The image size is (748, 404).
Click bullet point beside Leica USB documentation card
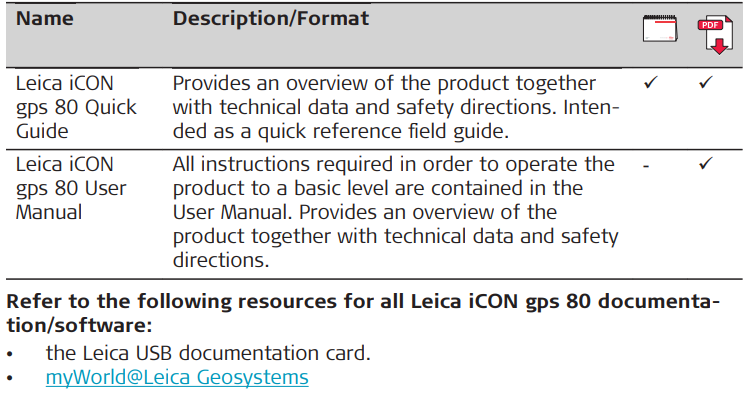click(10, 353)
